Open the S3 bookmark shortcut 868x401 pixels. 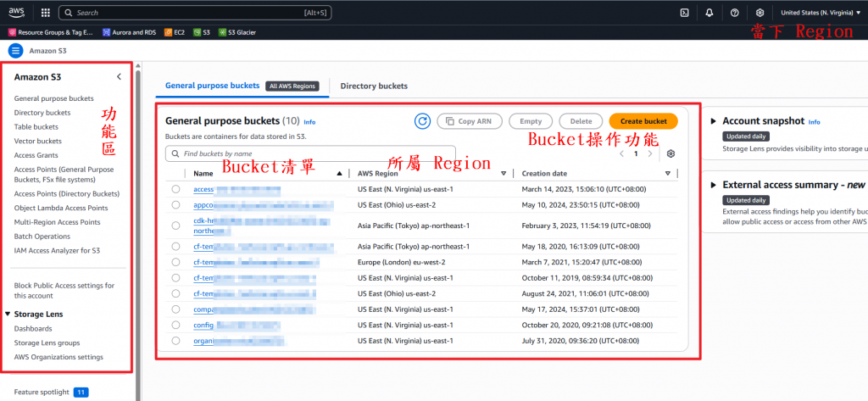click(x=202, y=32)
